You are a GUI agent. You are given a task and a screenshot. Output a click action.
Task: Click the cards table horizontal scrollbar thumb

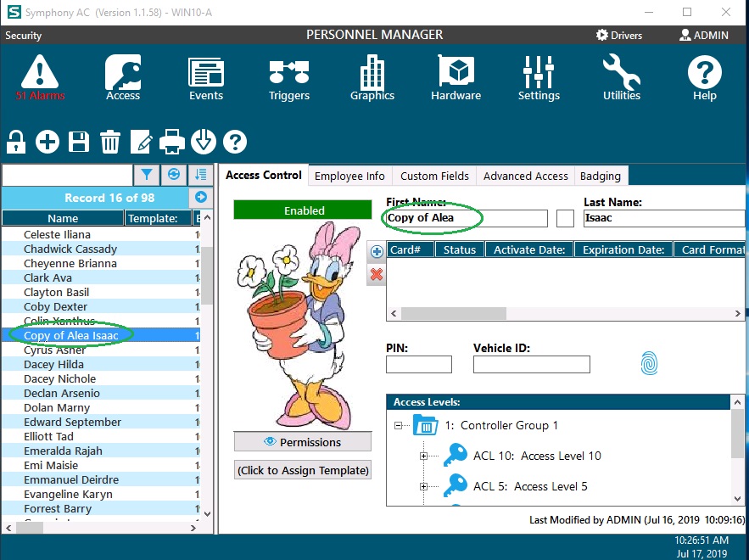pyautogui.click(x=453, y=313)
